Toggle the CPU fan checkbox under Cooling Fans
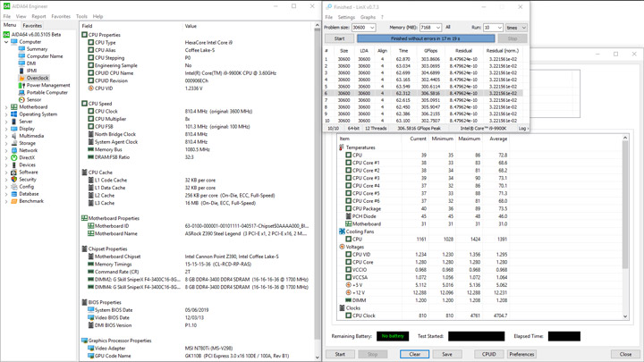The width and height of the screenshot is (644, 362). click(348, 239)
